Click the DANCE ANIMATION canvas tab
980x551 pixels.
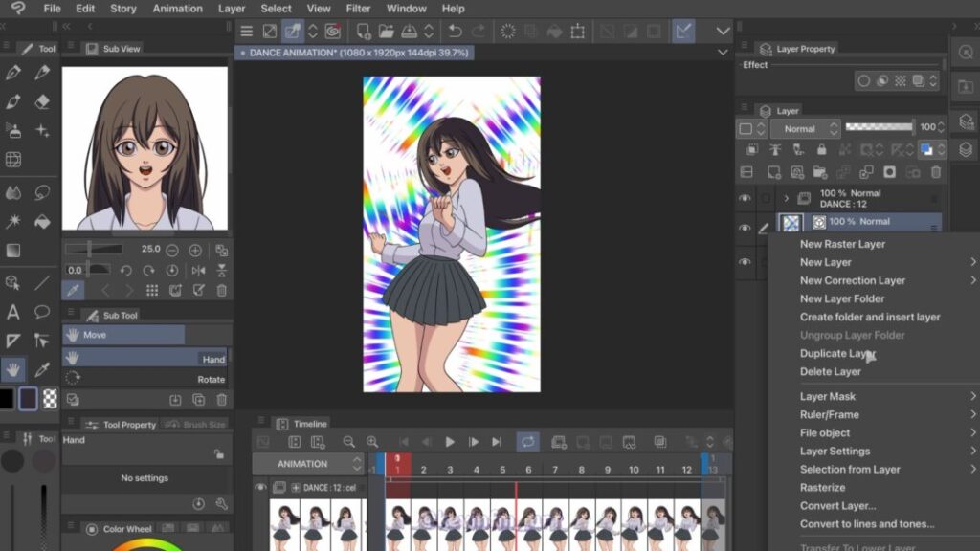[354, 54]
